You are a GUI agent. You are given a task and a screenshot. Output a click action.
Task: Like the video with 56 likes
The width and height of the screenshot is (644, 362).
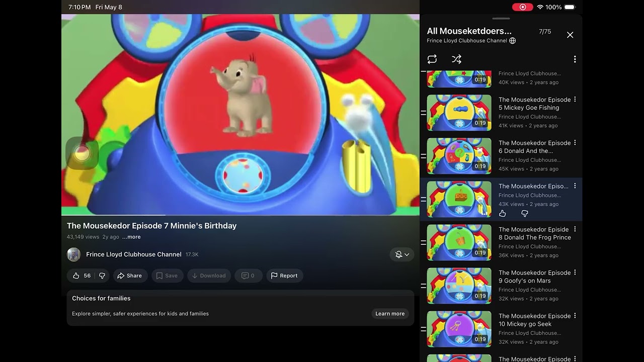coord(81,276)
